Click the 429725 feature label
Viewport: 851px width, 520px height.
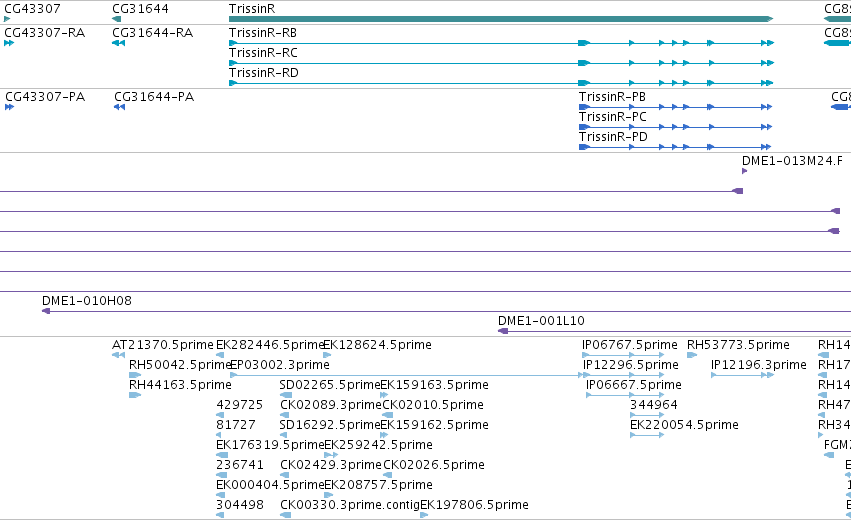click(239, 405)
